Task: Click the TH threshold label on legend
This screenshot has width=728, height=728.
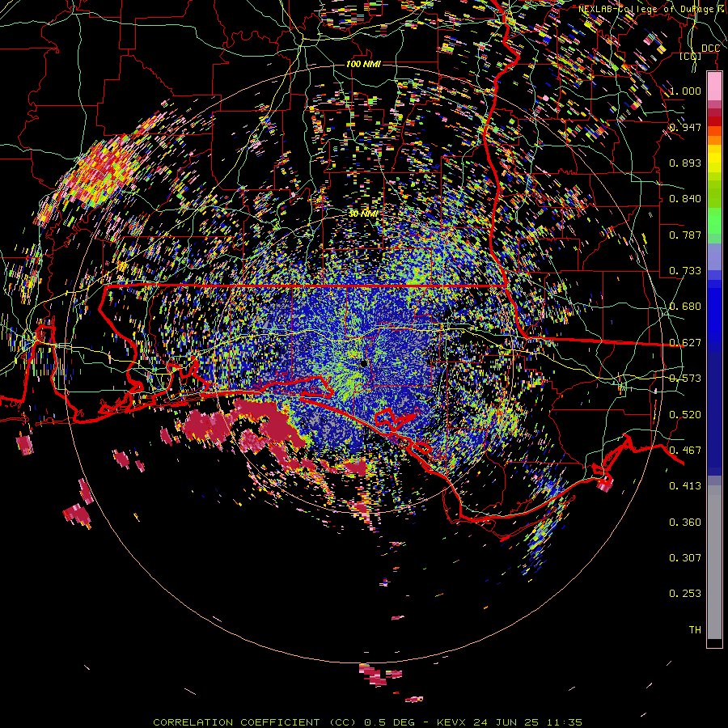Action: point(695,630)
